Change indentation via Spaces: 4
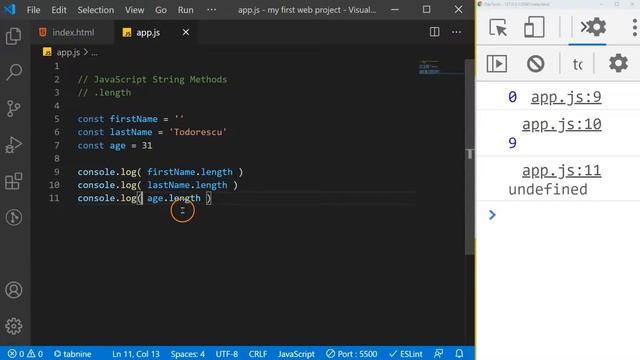Screen dimensions: 640x360 coord(188,353)
